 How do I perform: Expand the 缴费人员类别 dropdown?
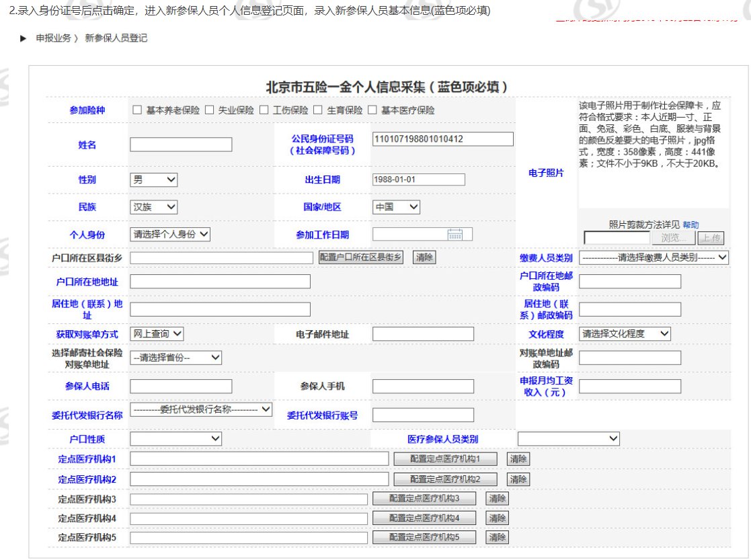[654, 257]
